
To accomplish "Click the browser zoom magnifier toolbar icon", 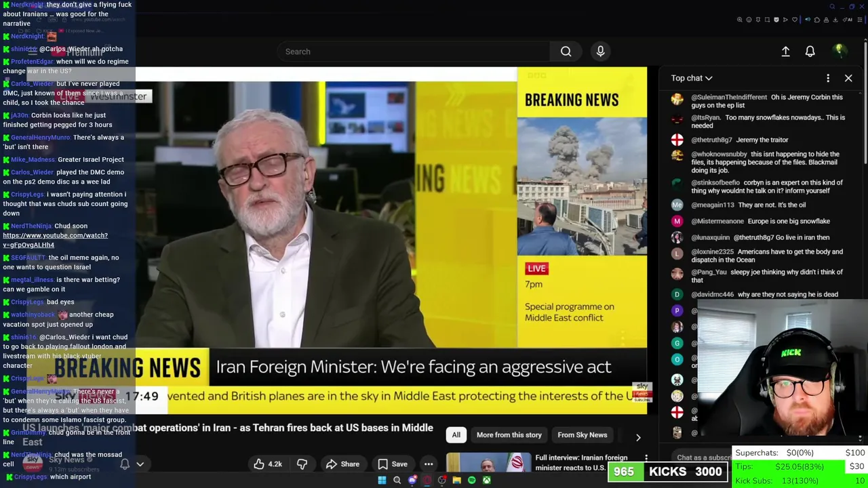I will coord(740,20).
